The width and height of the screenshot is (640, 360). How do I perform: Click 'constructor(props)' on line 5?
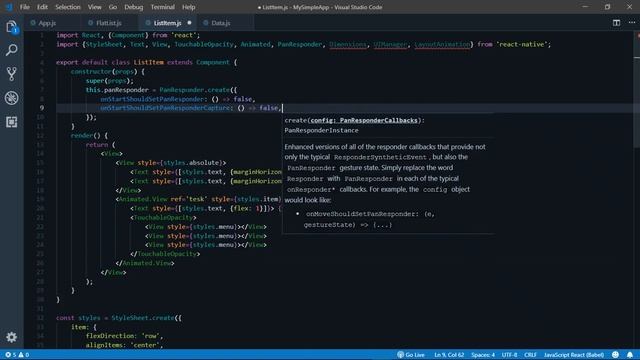[x=104, y=71]
